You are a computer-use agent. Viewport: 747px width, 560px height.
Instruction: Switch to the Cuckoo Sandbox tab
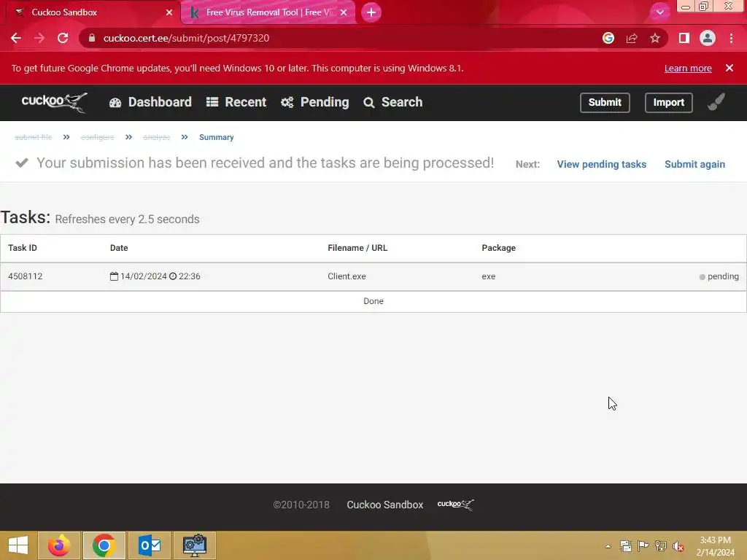tap(90, 12)
